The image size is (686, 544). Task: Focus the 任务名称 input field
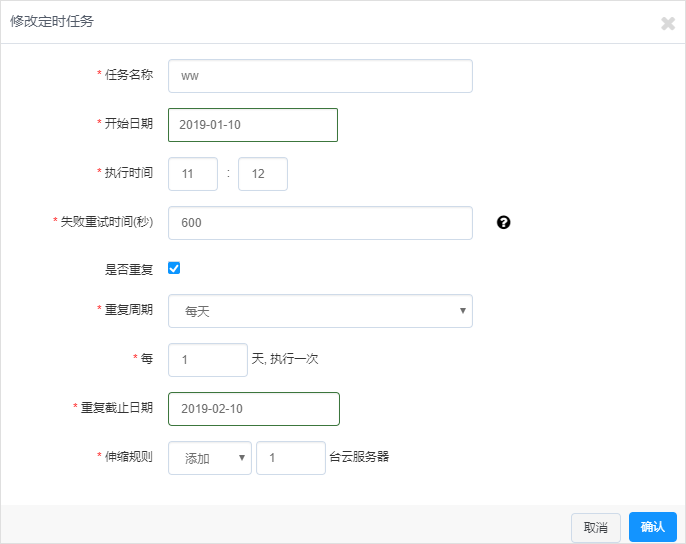[320, 76]
